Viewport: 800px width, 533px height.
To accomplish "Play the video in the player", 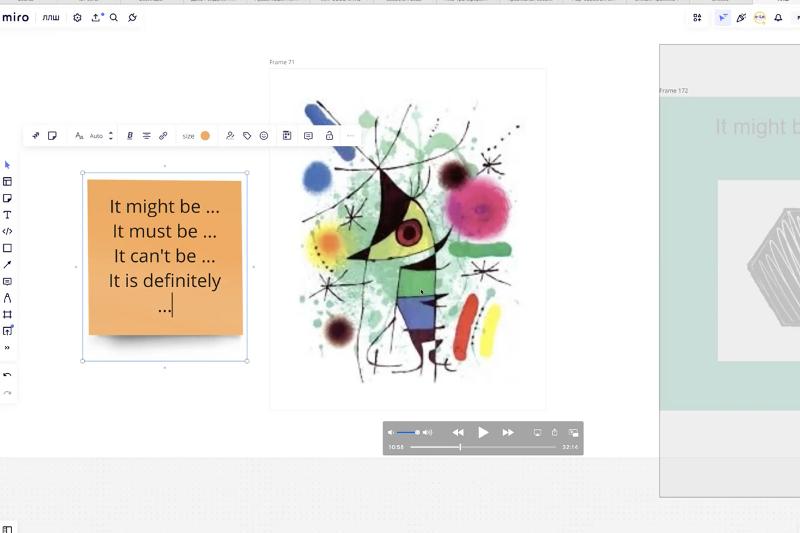I will (483, 433).
